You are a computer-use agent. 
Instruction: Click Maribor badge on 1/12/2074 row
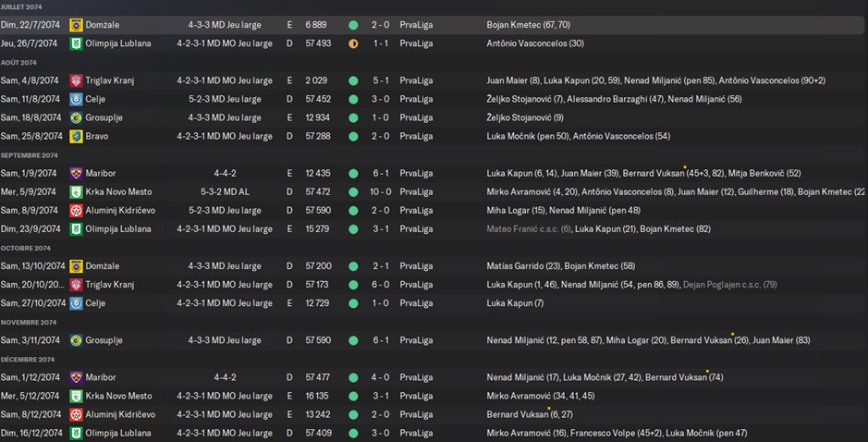[76, 377]
